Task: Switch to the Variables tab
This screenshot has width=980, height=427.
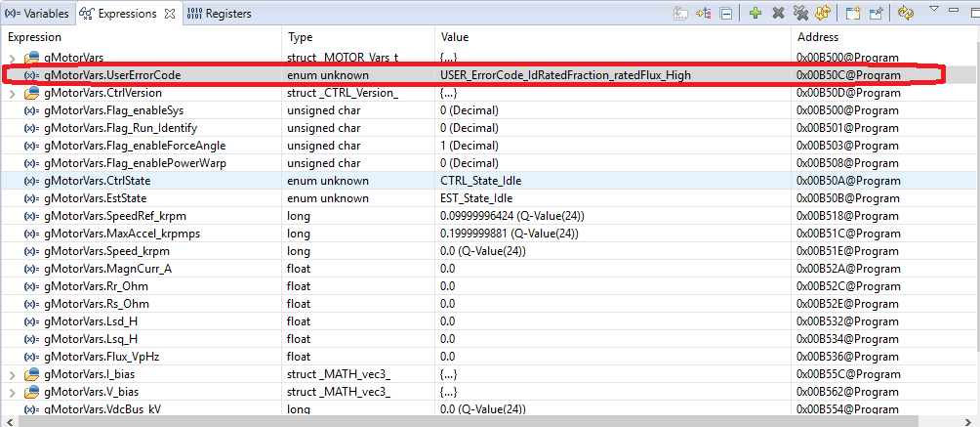Action: (x=36, y=14)
